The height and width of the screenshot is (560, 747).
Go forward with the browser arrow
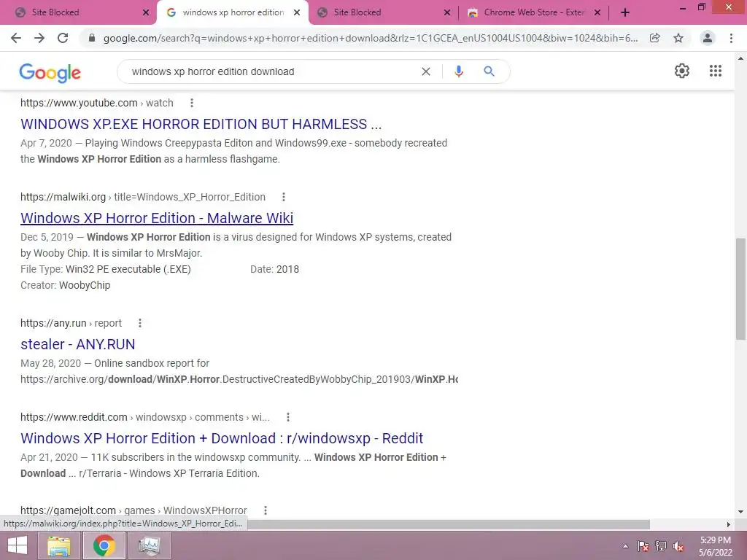(x=39, y=38)
